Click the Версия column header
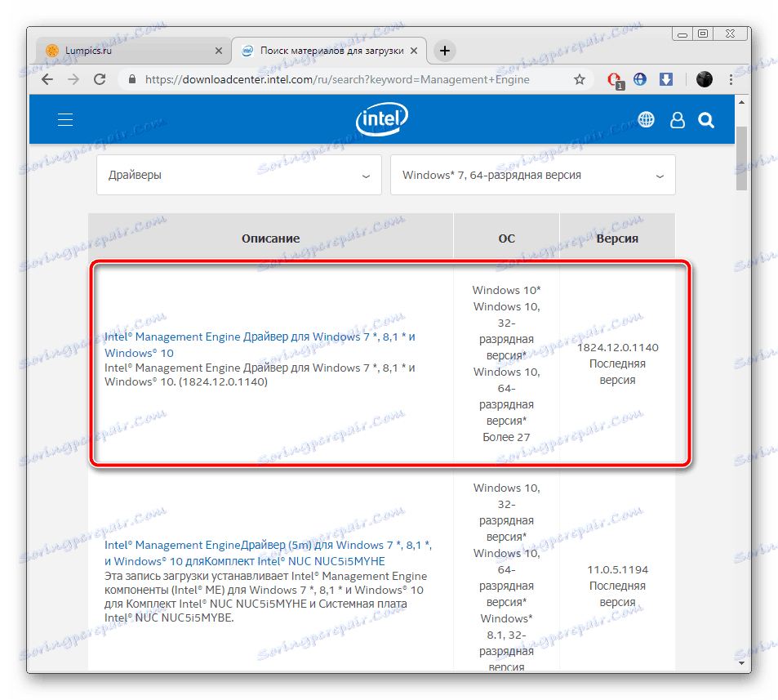Viewport: 778px width, 700px height. 617,239
